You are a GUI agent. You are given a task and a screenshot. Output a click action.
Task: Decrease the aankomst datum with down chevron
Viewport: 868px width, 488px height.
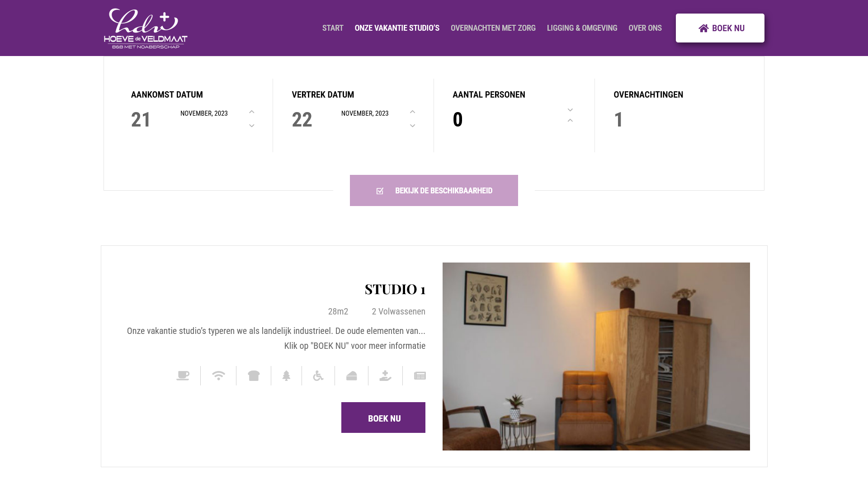click(252, 126)
